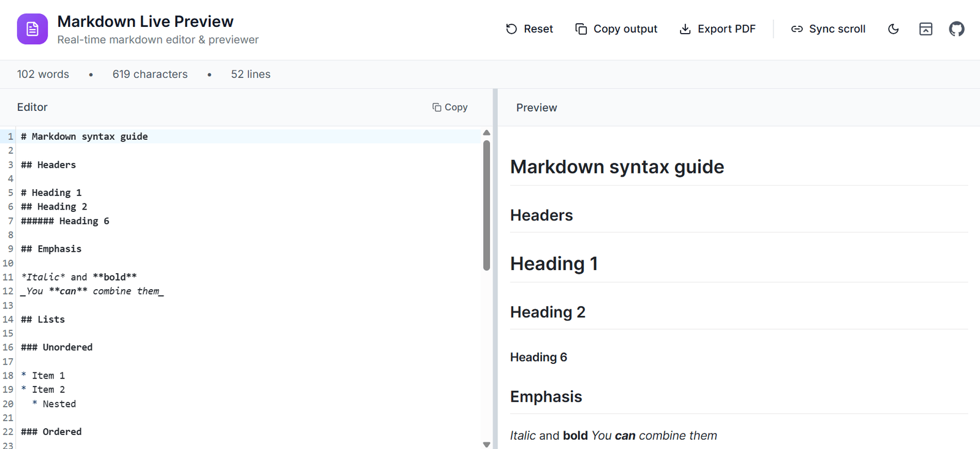Click preview heading 'Markdown syntax guide'
Screen dimensions: 980x449
point(617,167)
